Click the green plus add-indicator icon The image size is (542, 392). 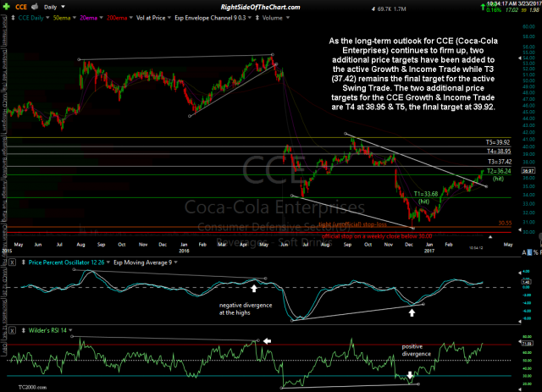[x=6, y=7]
